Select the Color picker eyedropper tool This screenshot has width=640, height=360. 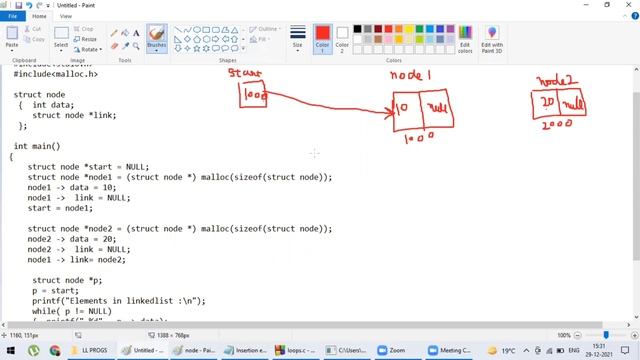pos(125,46)
